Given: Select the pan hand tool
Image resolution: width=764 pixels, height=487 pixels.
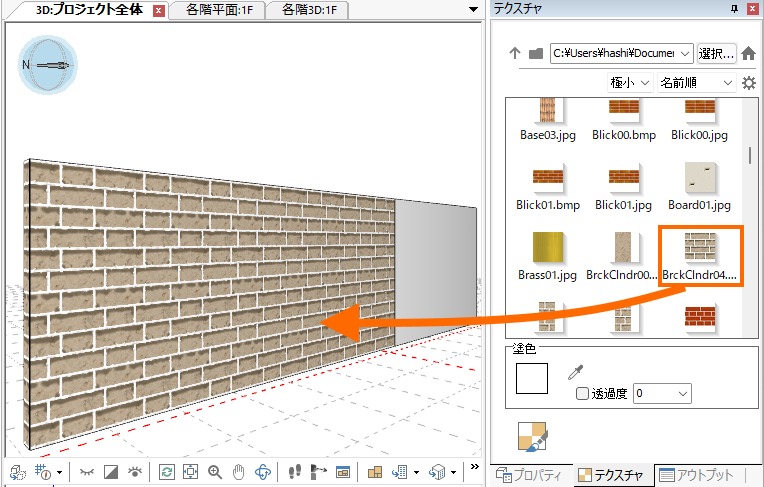Looking at the screenshot, I should pos(238,472).
